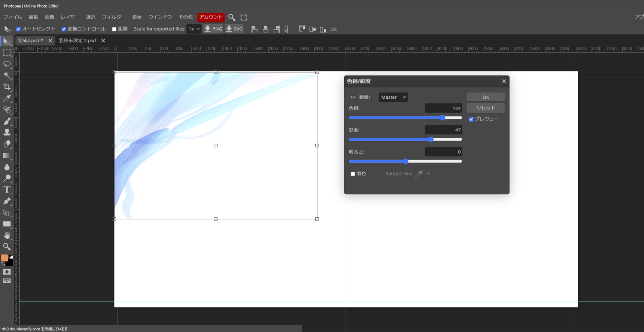The height and width of the screenshot is (332, 644).
Task: Toggle the fullscreen icon in menu bar
Action: [244, 17]
